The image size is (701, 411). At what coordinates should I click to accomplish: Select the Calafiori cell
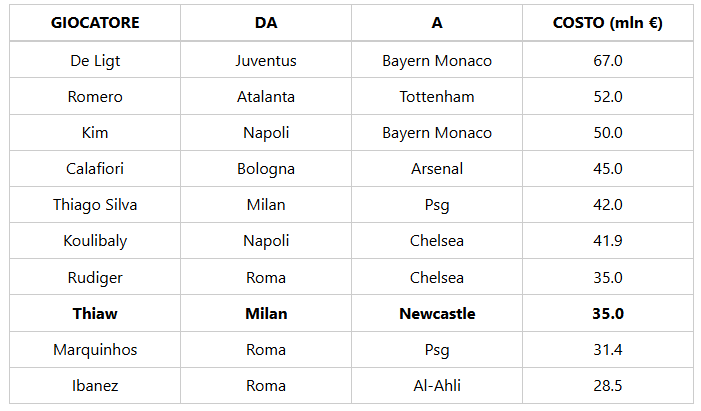(x=95, y=169)
